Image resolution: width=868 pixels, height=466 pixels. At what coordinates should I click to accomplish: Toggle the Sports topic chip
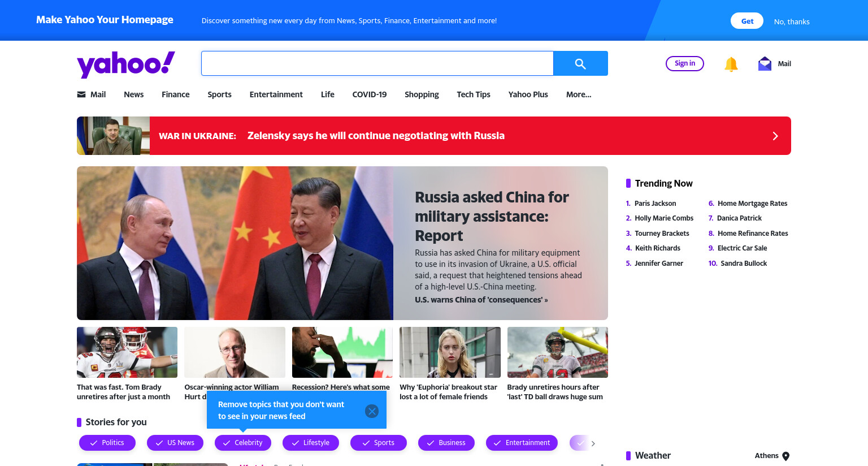click(x=379, y=443)
